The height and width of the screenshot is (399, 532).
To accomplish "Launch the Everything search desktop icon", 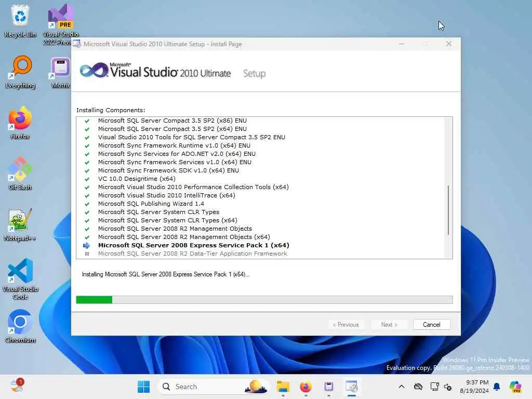I will click(x=20, y=72).
